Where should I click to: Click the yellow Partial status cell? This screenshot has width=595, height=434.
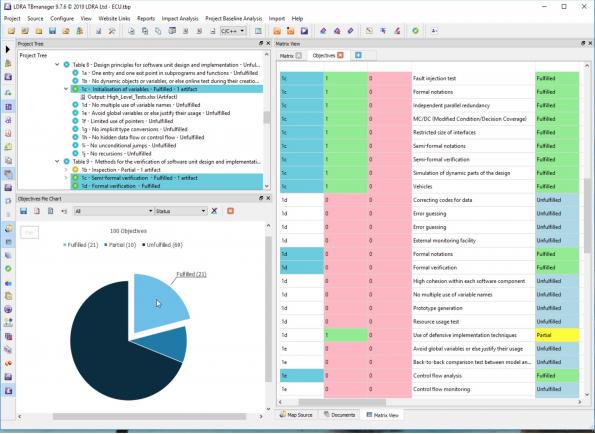coord(557,335)
